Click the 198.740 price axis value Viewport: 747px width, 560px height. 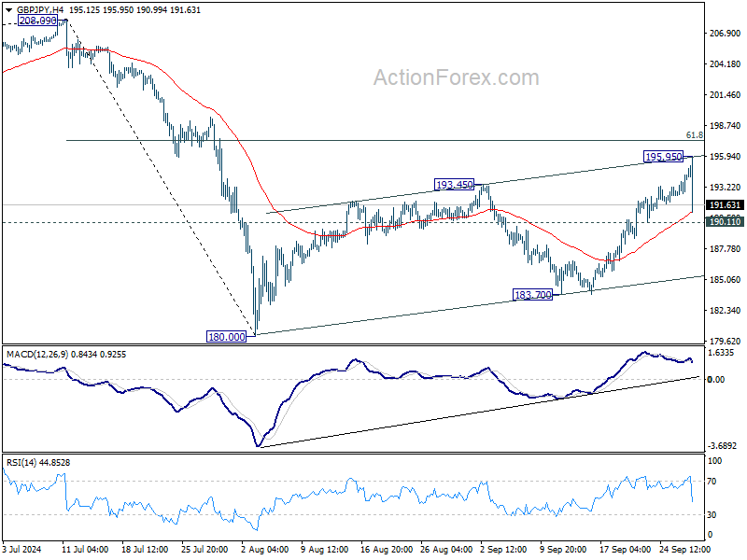coord(726,125)
